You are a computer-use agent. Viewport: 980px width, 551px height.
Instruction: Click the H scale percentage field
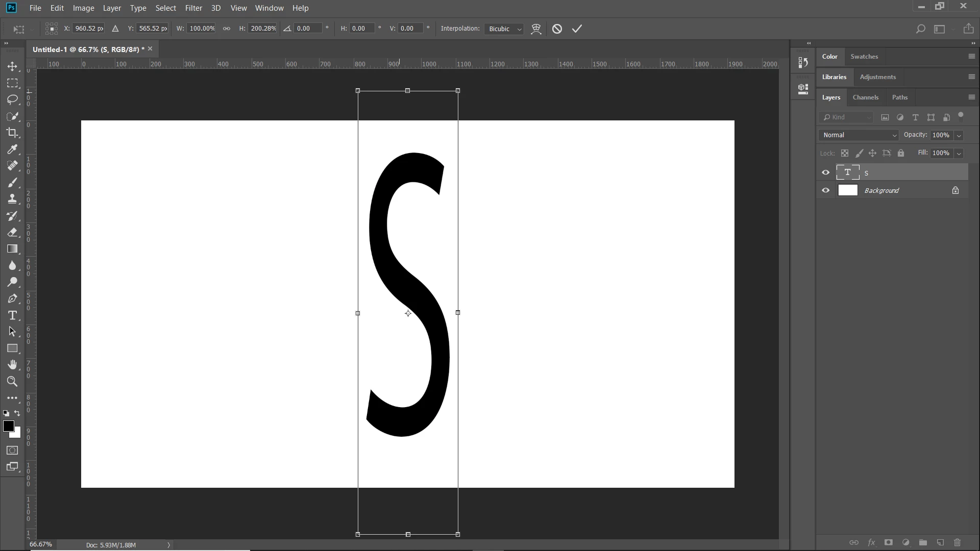[263, 29]
